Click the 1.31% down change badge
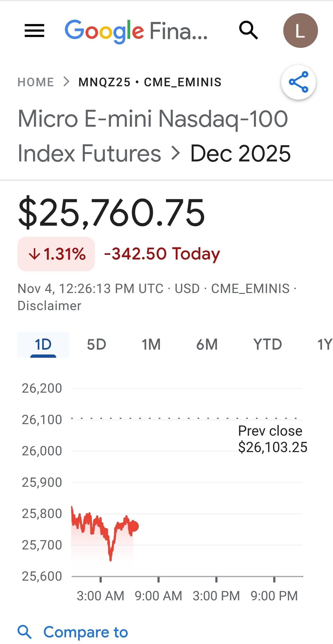The width and height of the screenshot is (333, 644). click(56, 254)
